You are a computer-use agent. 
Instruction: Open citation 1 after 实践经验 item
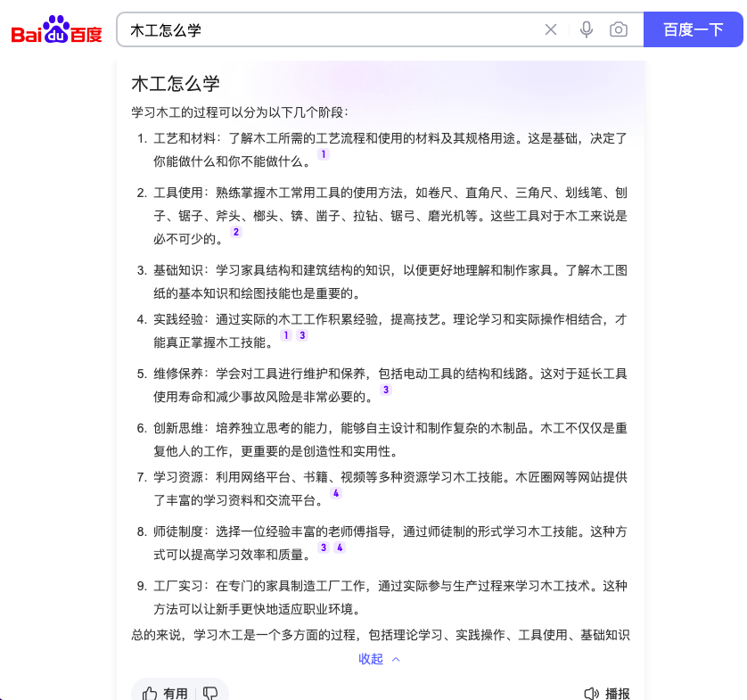pyautogui.click(x=286, y=335)
